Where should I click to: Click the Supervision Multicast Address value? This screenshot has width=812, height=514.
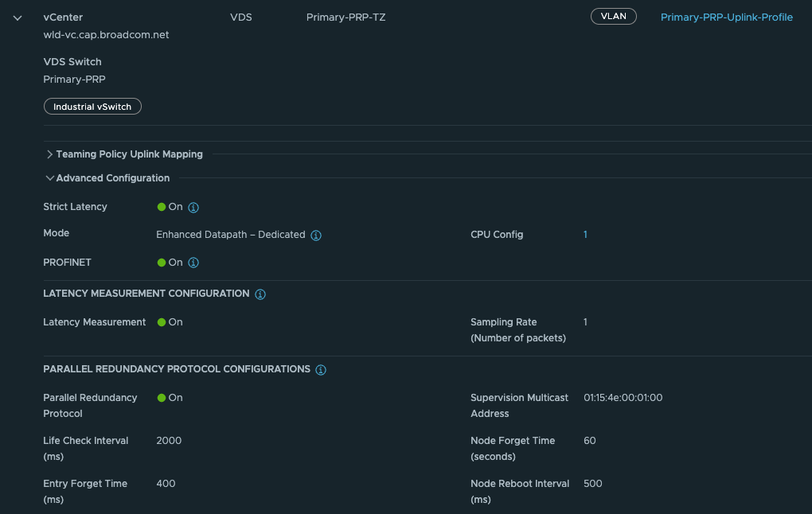point(623,398)
